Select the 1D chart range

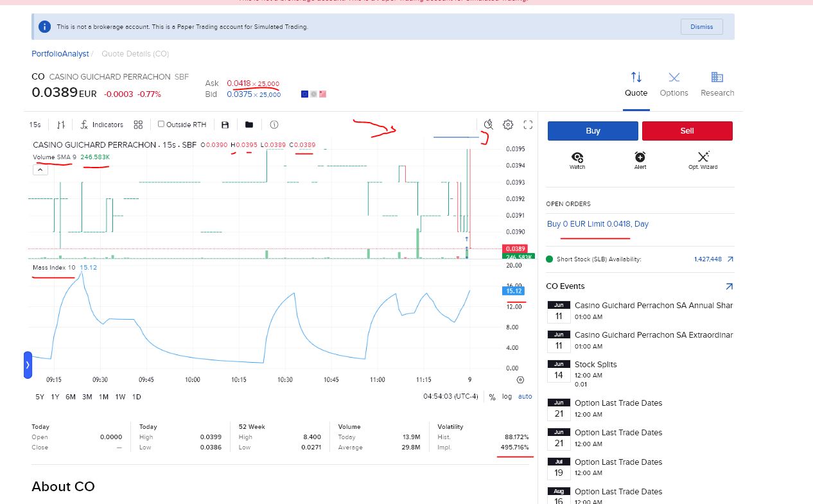(136, 397)
